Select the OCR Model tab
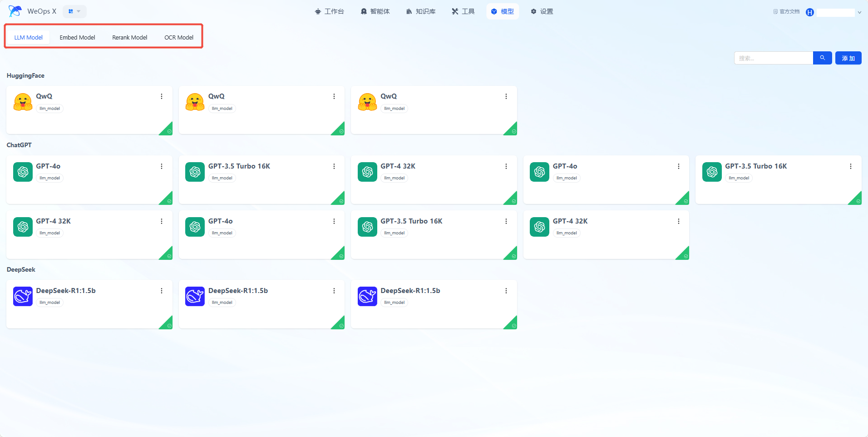The height and width of the screenshot is (437, 868). tap(179, 37)
